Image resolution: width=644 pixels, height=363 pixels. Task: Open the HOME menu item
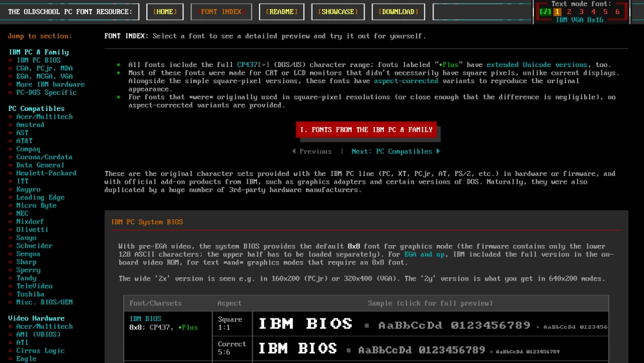pyautogui.click(x=165, y=12)
